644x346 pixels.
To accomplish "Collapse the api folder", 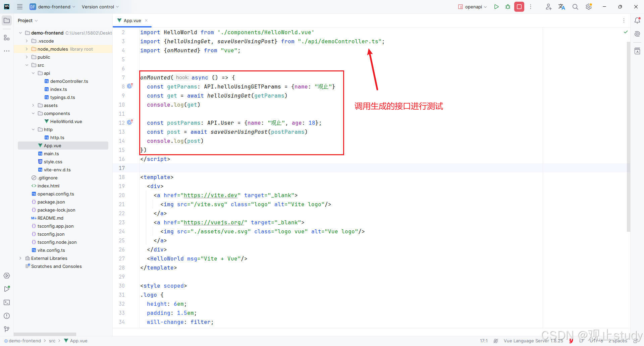I will point(33,73).
